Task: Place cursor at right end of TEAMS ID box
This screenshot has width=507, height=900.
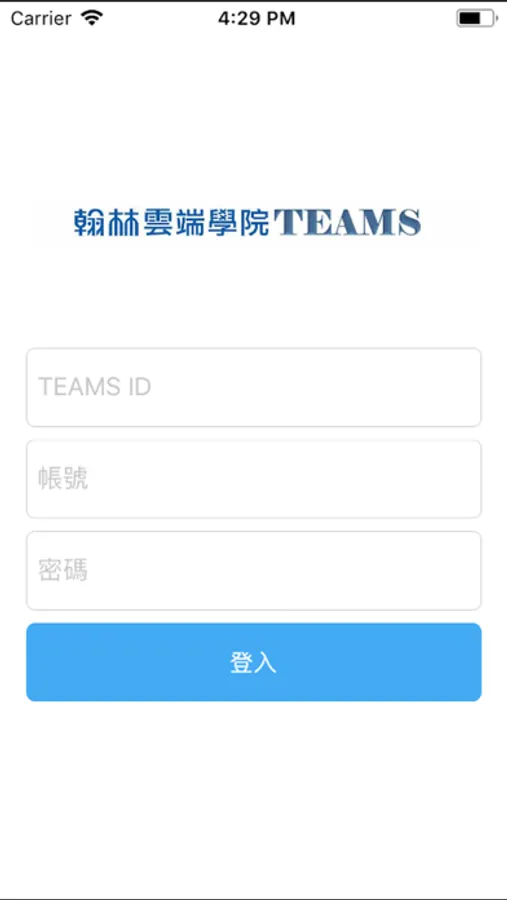Action: pos(468,387)
